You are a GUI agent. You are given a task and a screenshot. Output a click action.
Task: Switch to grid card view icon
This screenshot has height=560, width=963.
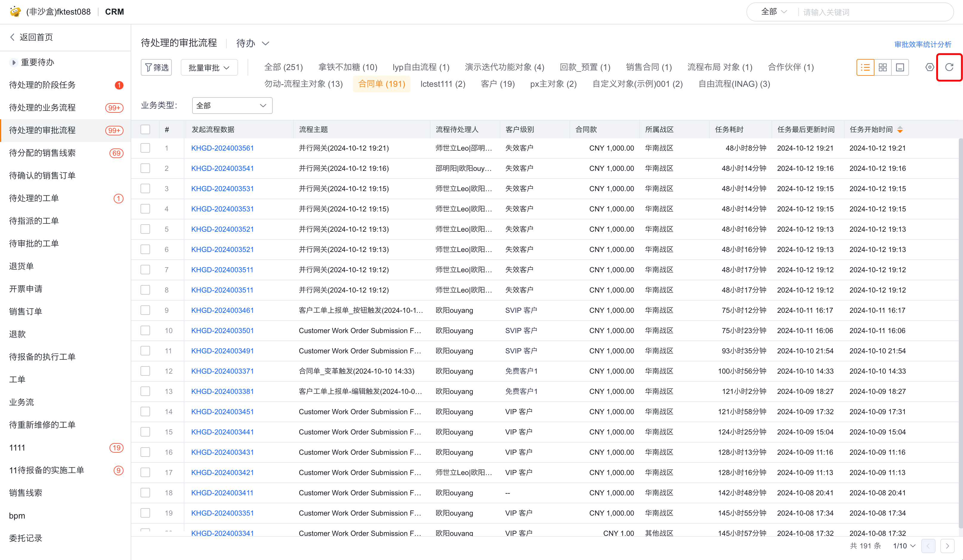coord(883,68)
